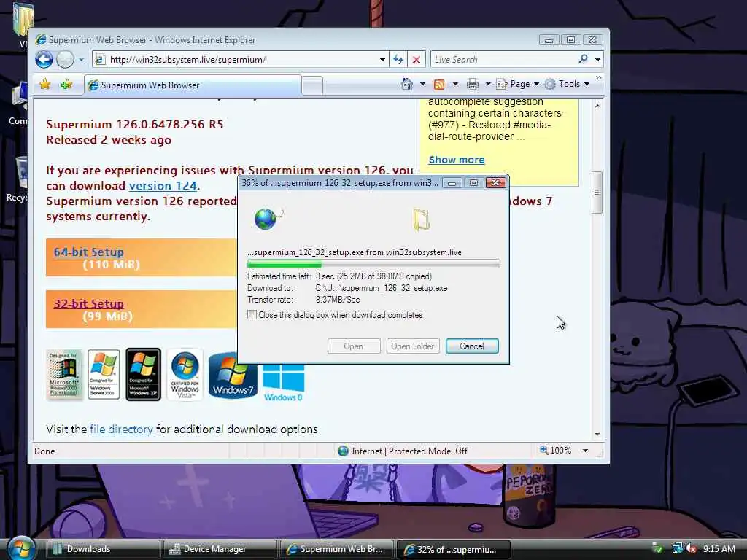Click the disabled Open Folder button
747x560 pixels.
[413, 346]
